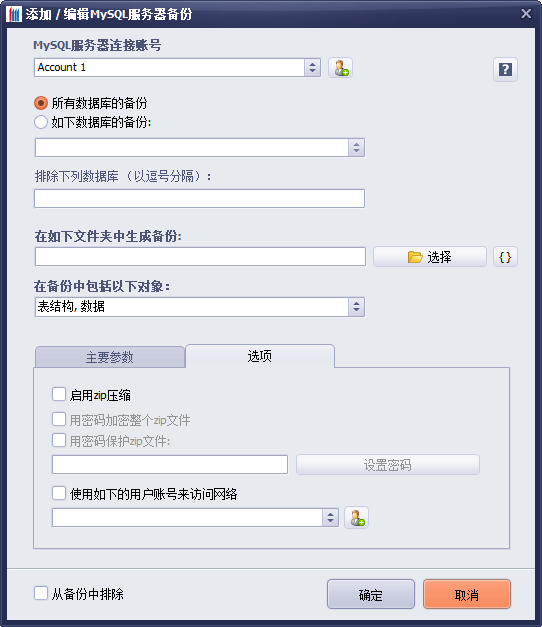
Task: Click the curly braces macro icon
Action: [505, 257]
